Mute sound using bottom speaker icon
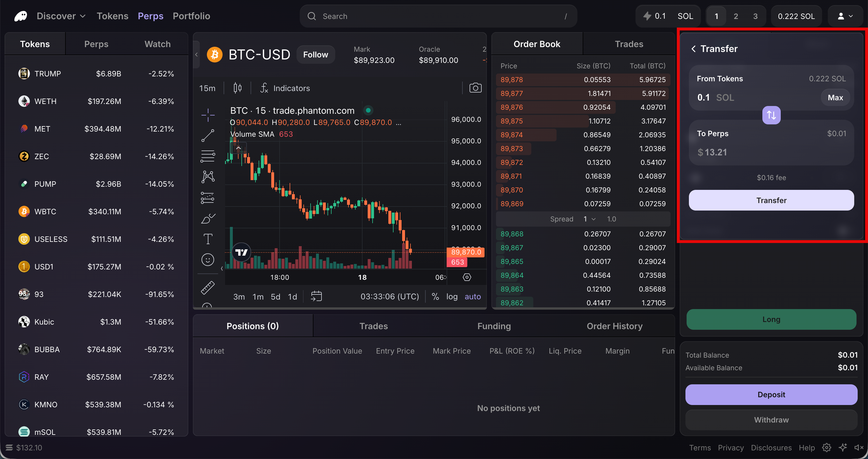 click(x=858, y=448)
